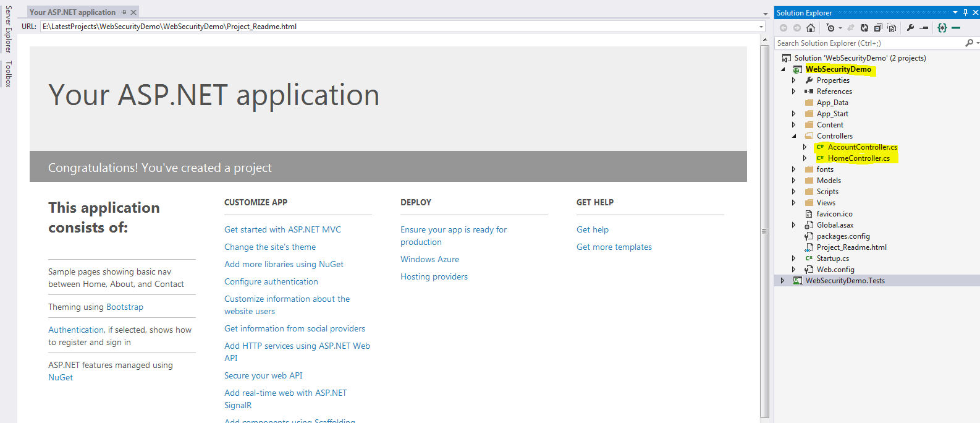Image resolution: width=980 pixels, height=423 pixels.
Task: Click the favicon.ico file icon
Action: pyautogui.click(x=809, y=214)
